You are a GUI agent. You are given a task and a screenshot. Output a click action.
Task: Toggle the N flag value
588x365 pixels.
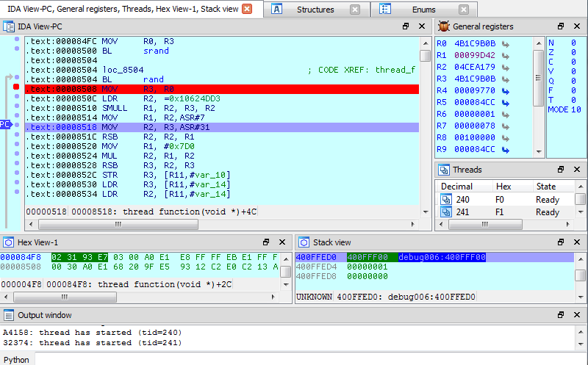573,43
